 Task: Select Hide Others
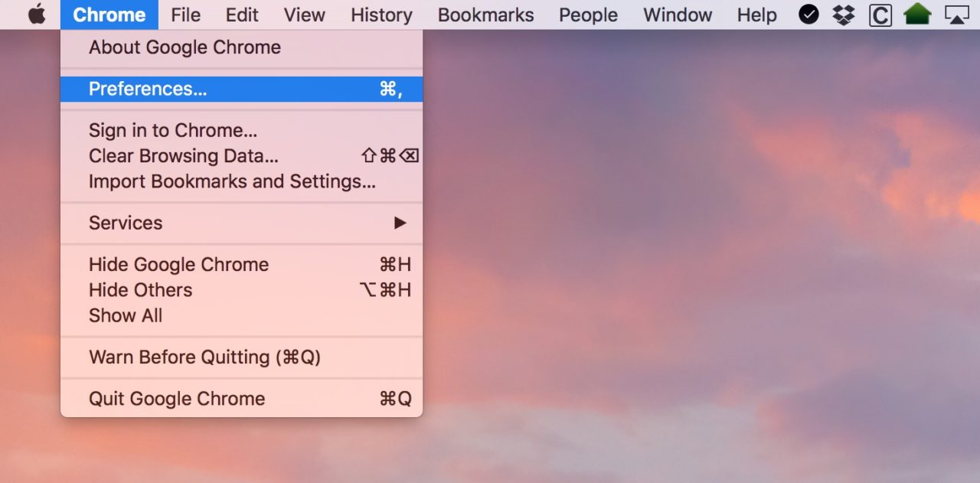(241, 290)
